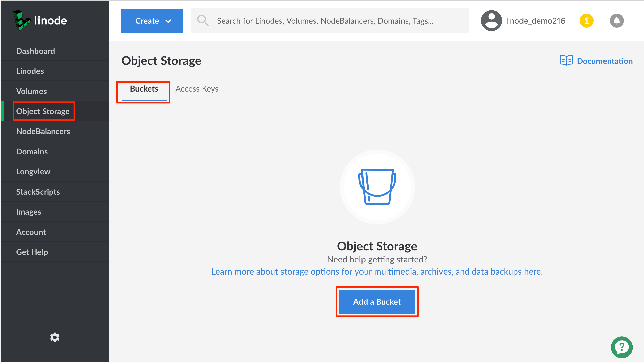Select the Buckets tab
Image resolution: width=644 pixels, height=362 pixels.
click(x=144, y=88)
